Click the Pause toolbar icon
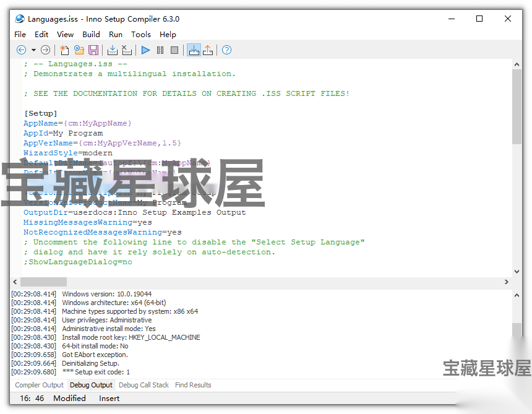 click(160, 50)
